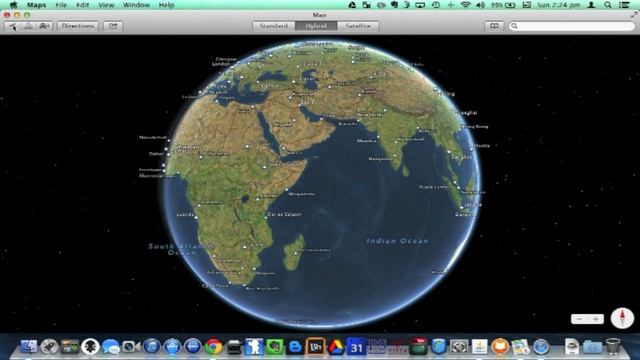Open the Trash in the Dock
The image size is (640, 360).
pos(612,347)
